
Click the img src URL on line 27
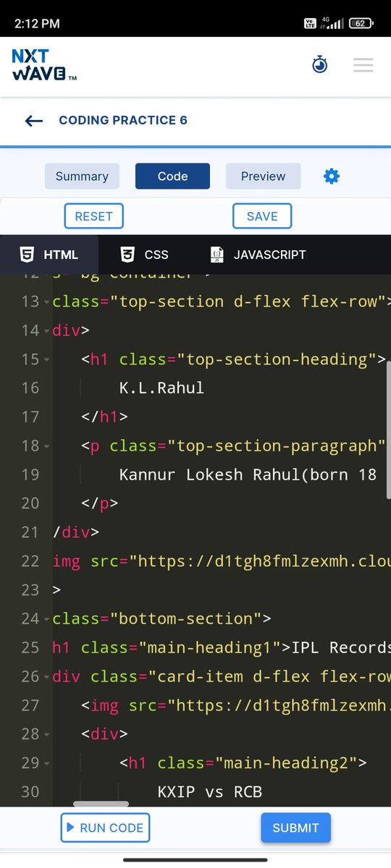279,705
